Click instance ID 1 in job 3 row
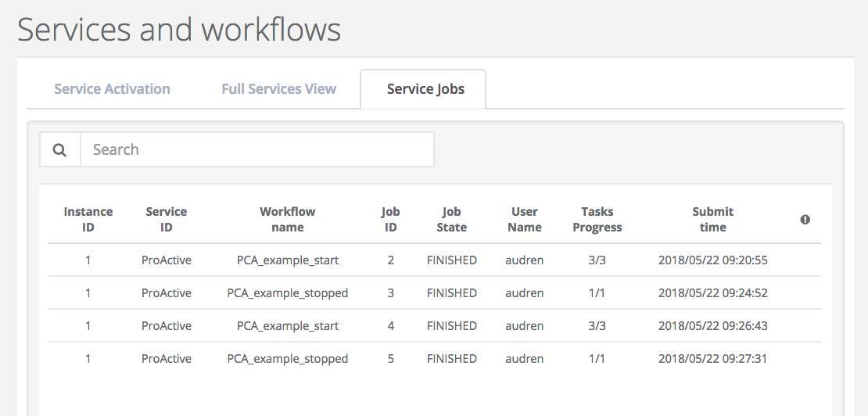868x416 pixels. click(88, 293)
